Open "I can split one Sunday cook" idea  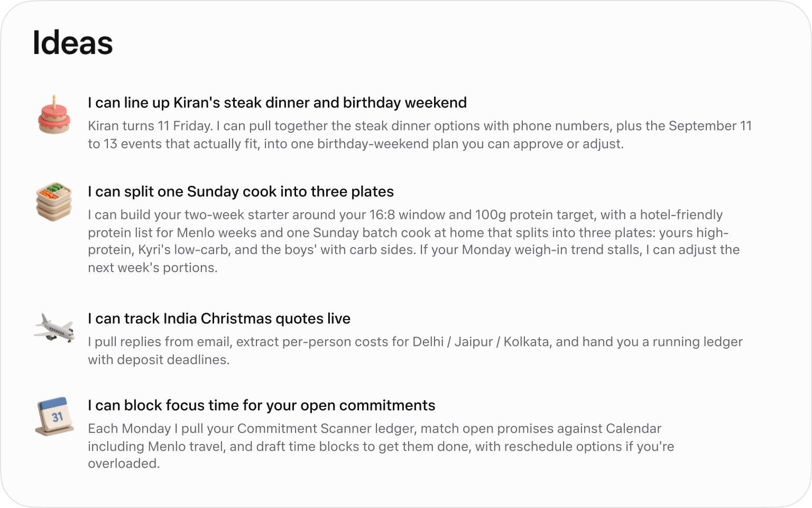pyautogui.click(x=241, y=192)
